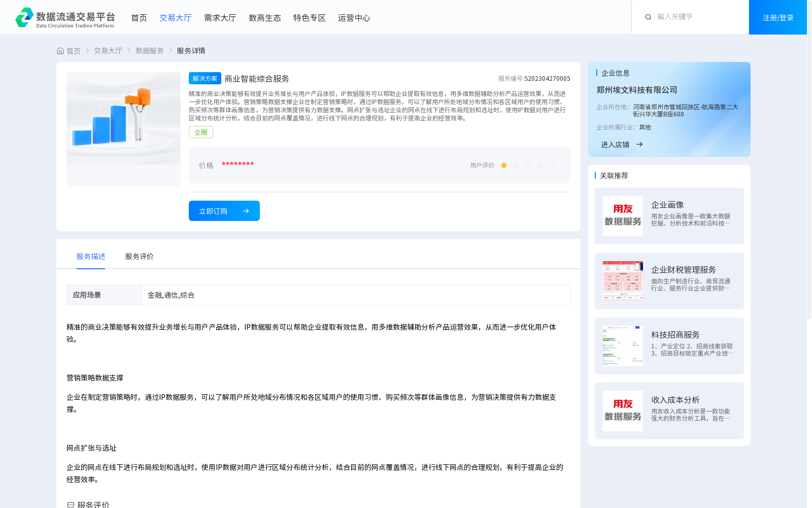Viewport: 812px width, 508px height.
Task: Click the 网点扩张与选址 heading
Action: tap(91, 448)
